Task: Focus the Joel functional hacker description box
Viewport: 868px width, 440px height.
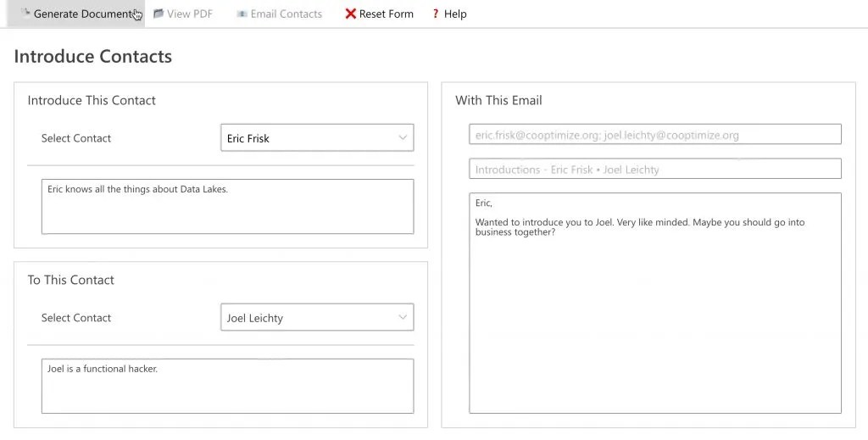Action: coord(227,386)
